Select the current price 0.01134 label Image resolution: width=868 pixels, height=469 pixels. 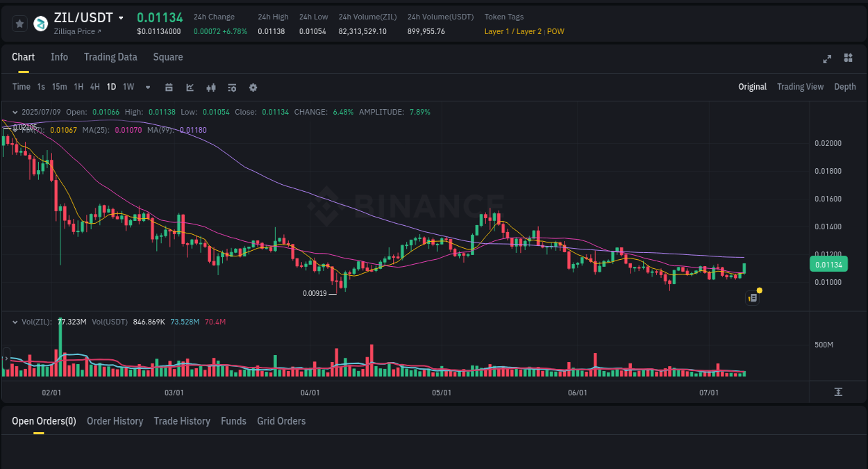[x=830, y=264]
